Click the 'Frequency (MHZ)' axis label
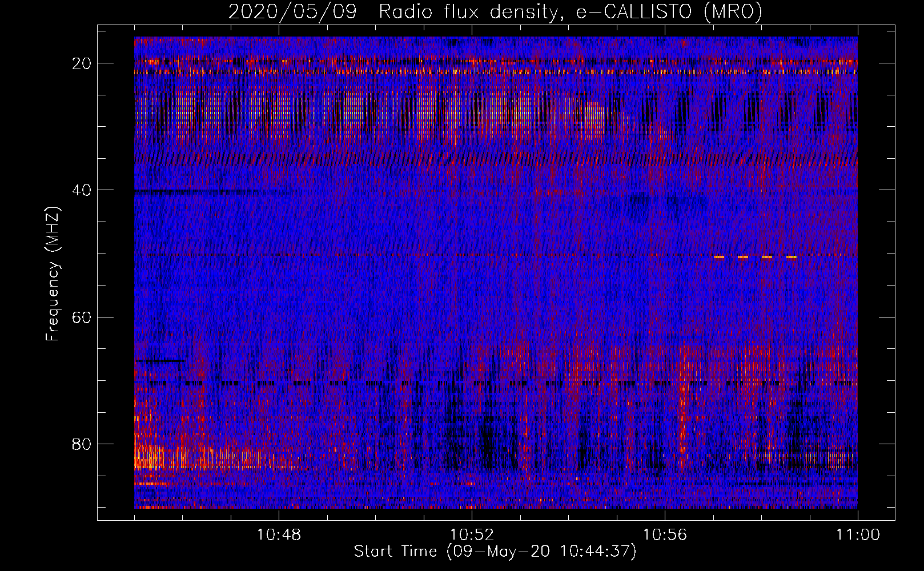This screenshot has height=571, width=924. [53, 274]
